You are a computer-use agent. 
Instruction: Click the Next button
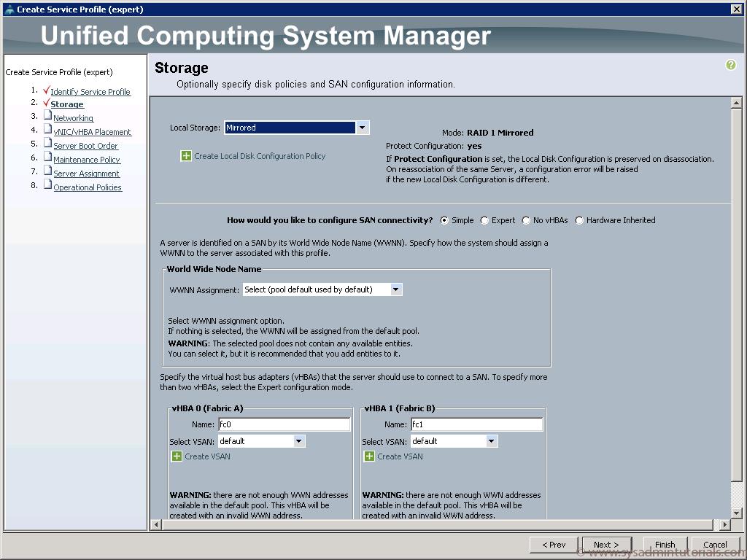coord(607,544)
